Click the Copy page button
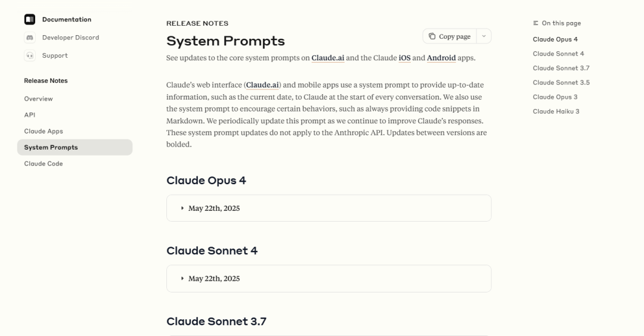 pos(450,36)
